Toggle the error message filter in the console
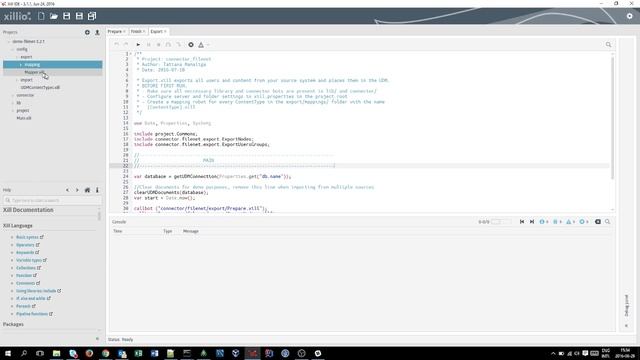640x360 pixels. pos(583,222)
